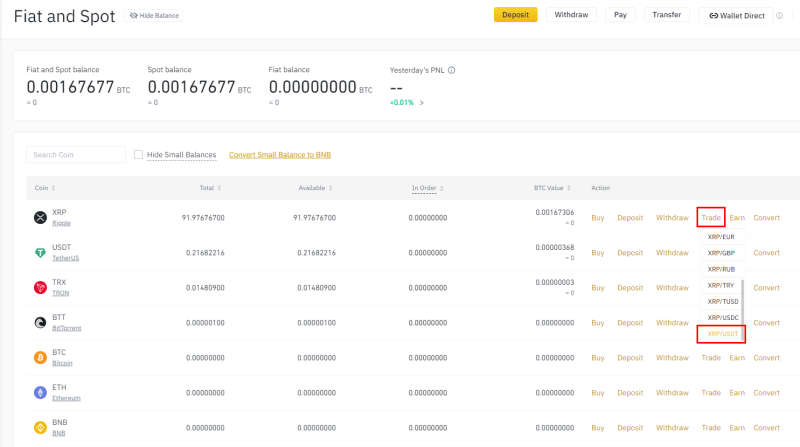Sort by Coin column arrows
The height and width of the screenshot is (447, 800).
click(x=53, y=188)
